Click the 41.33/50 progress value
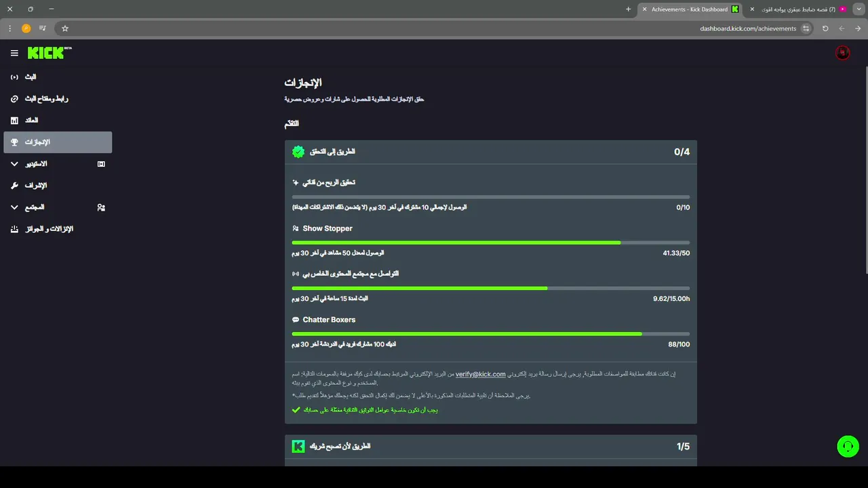This screenshot has height=488, width=868. coord(676,253)
